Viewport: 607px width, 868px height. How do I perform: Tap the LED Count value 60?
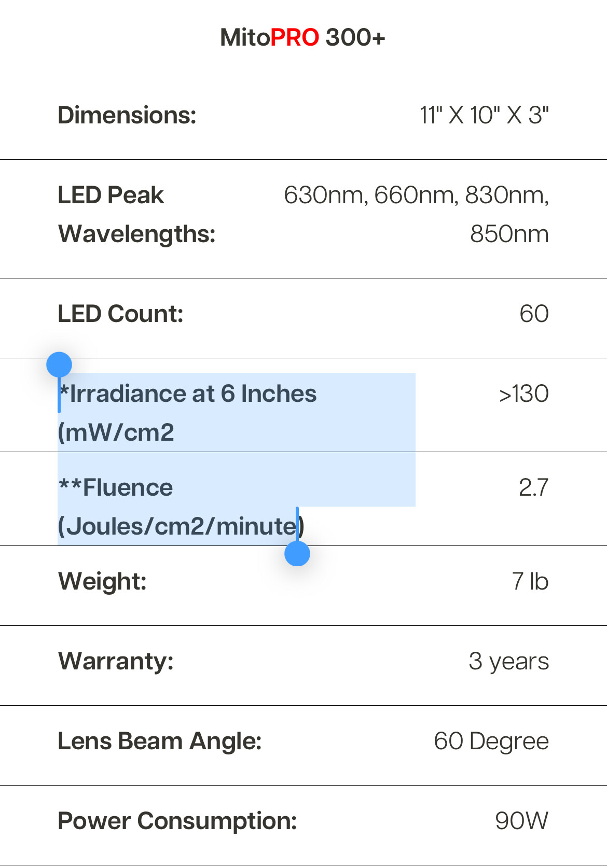534,314
